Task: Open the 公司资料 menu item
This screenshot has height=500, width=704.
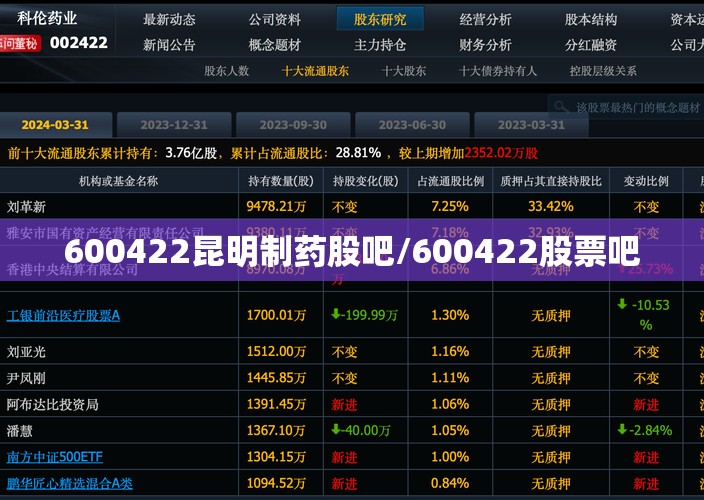Action: click(275, 19)
